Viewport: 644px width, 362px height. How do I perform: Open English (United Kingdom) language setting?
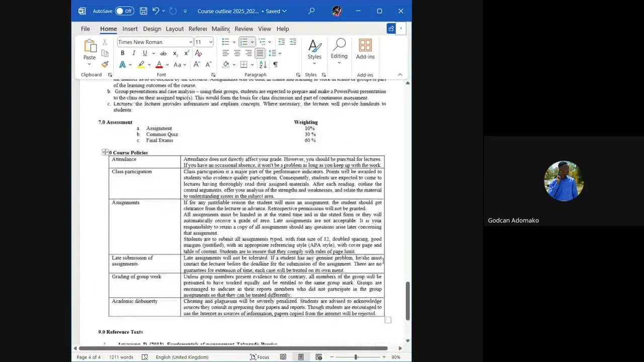click(x=182, y=357)
